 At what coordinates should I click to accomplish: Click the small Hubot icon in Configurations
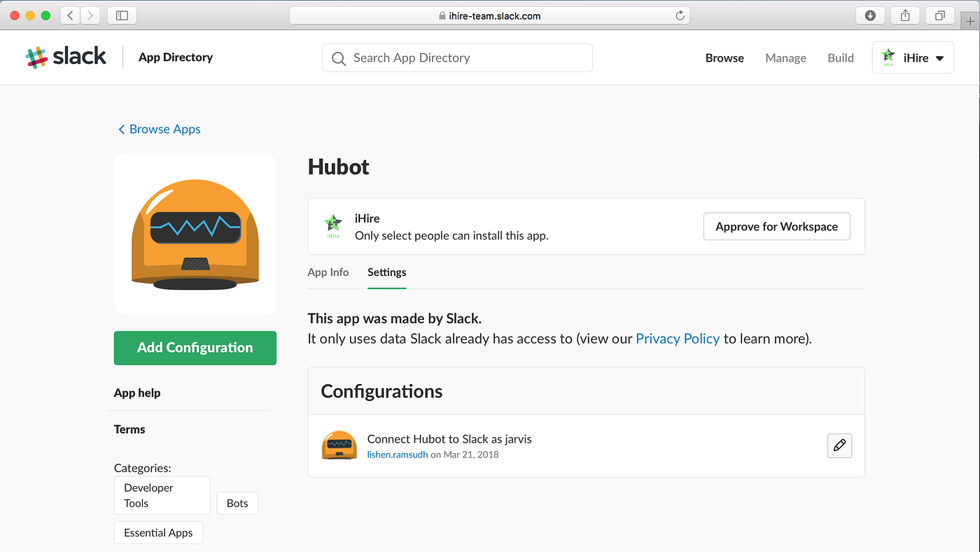point(339,446)
